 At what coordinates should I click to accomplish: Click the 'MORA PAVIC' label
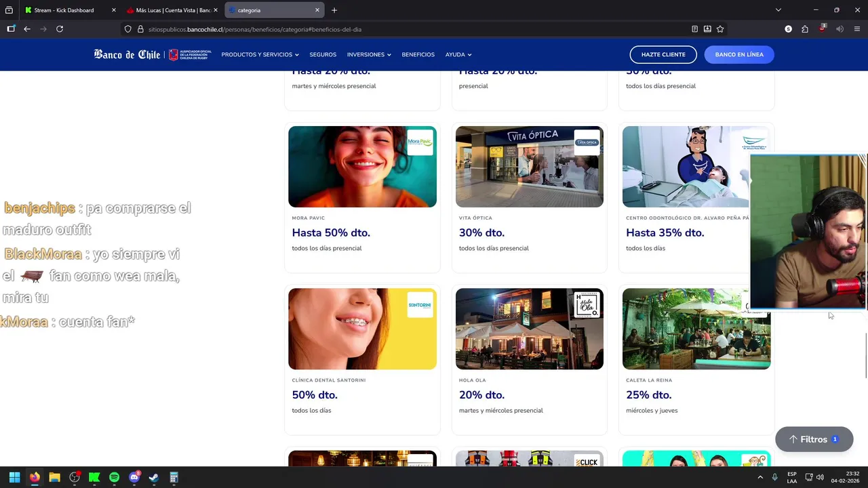309,218
